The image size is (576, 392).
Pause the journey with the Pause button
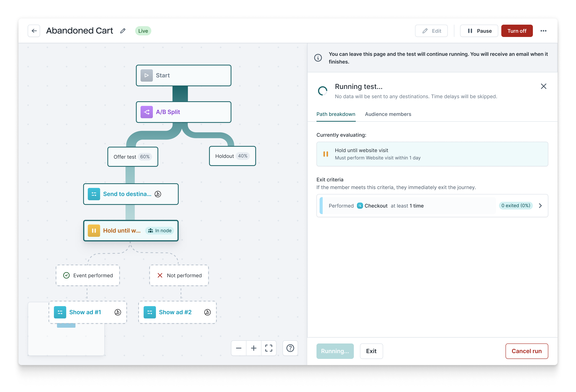click(479, 31)
